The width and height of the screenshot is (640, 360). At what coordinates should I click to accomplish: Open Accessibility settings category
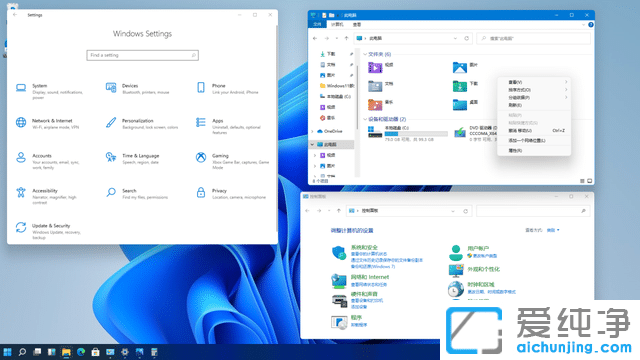[46, 196]
